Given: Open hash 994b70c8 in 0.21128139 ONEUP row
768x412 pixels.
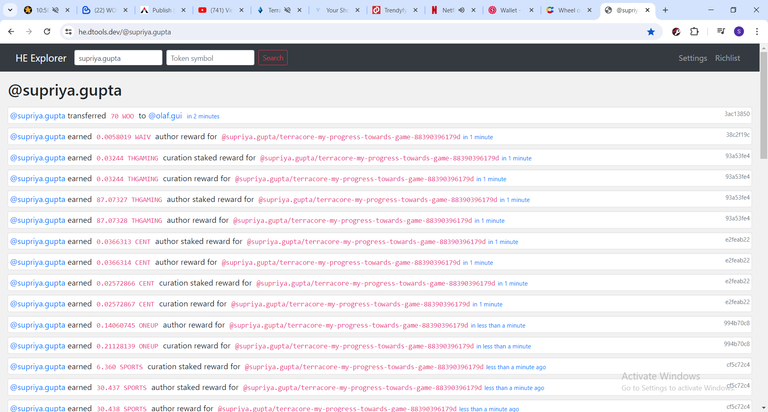Looking at the screenshot, I should (737, 344).
